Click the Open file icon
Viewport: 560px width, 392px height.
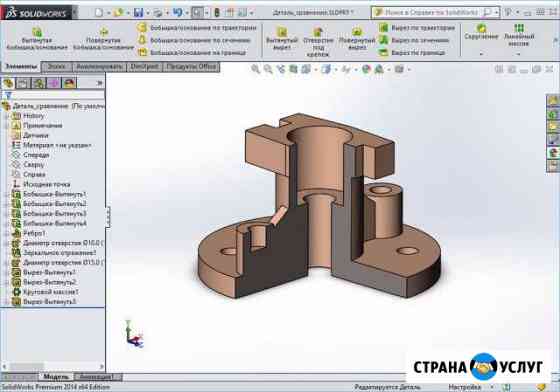tap(118, 13)
